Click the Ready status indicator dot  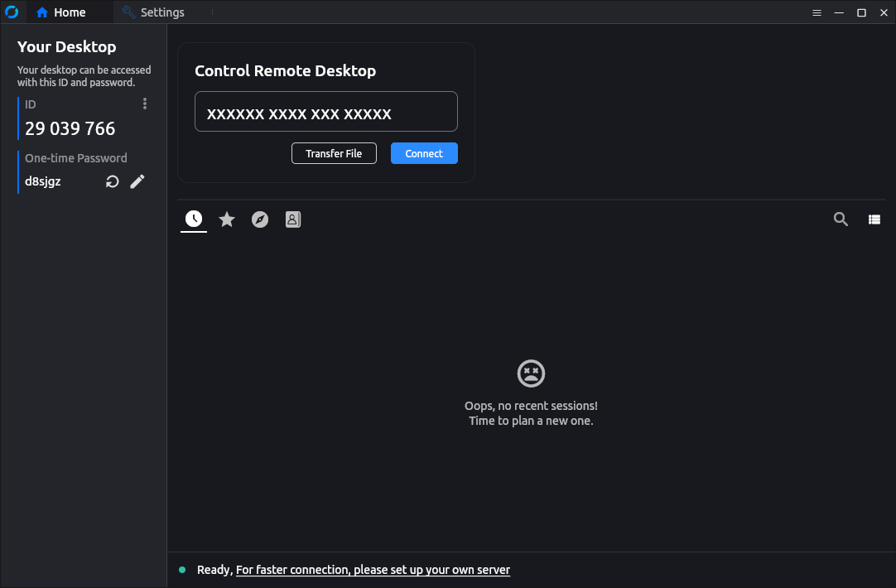[182, 570]
